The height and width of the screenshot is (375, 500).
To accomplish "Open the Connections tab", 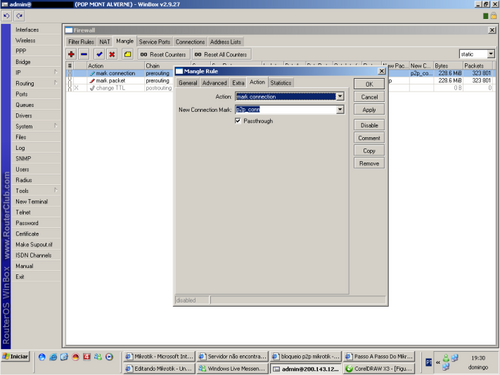I will [190, 42].
